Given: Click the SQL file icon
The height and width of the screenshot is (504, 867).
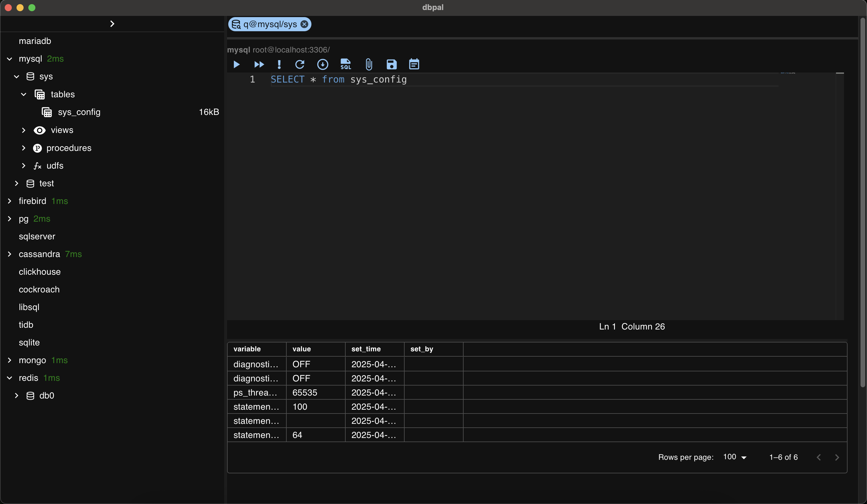Looking at the screenshot, I should coord(345,64).
